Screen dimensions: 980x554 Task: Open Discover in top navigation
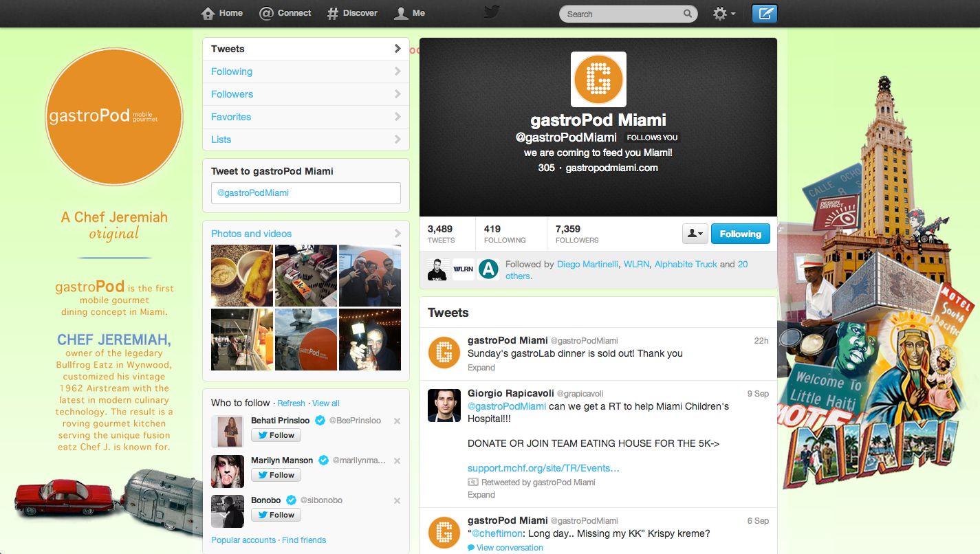pyautogui.click(x=353, y=13)
